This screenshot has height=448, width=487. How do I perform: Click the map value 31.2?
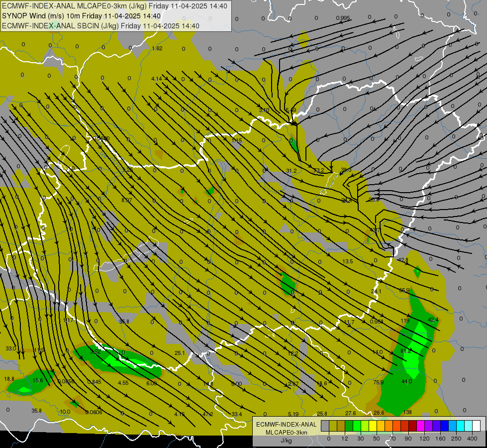pyautogui.click(x=292, y=171)
